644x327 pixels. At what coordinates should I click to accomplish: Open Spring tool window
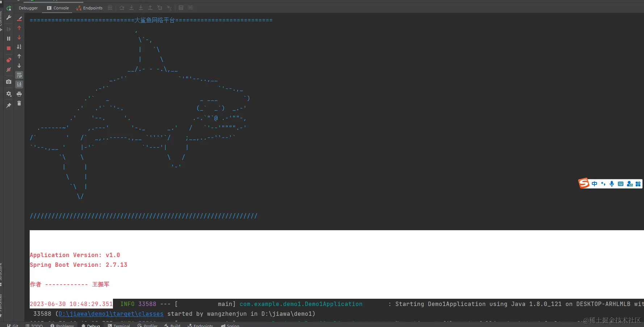tap(230, 325)
